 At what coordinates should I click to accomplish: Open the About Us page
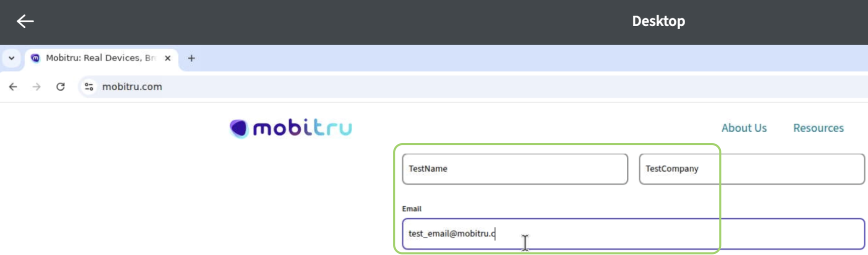(x=744, y=128)
